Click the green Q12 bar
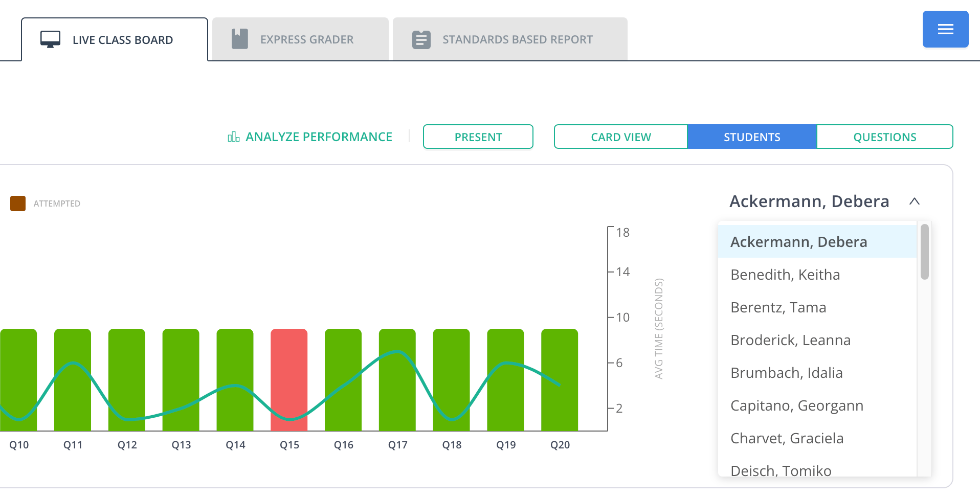 127,380
